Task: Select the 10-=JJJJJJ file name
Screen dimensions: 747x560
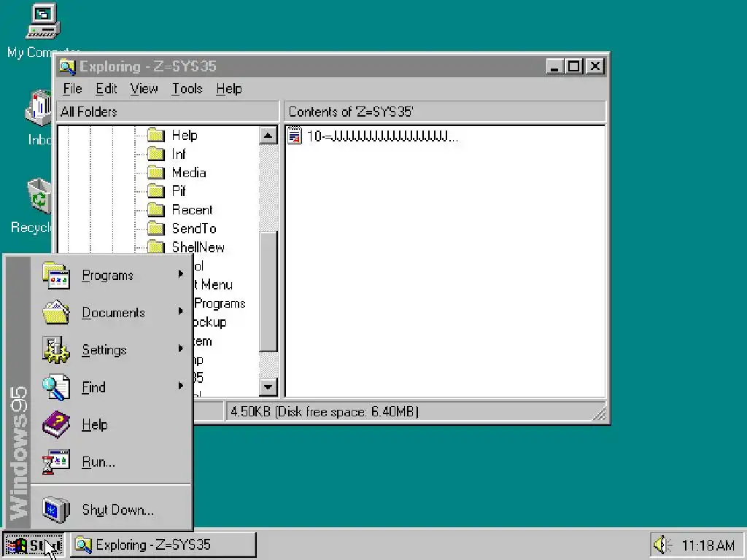Action: point(382,136)
